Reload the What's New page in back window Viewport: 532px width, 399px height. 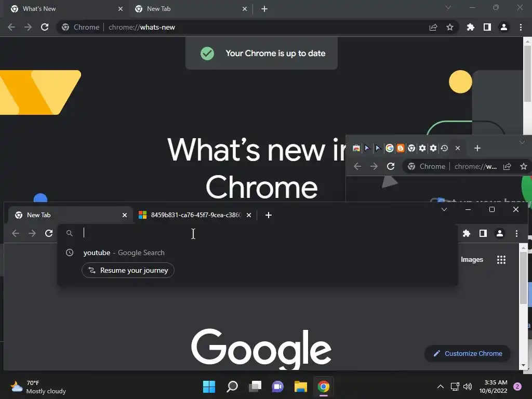click(x=45, y=27)
